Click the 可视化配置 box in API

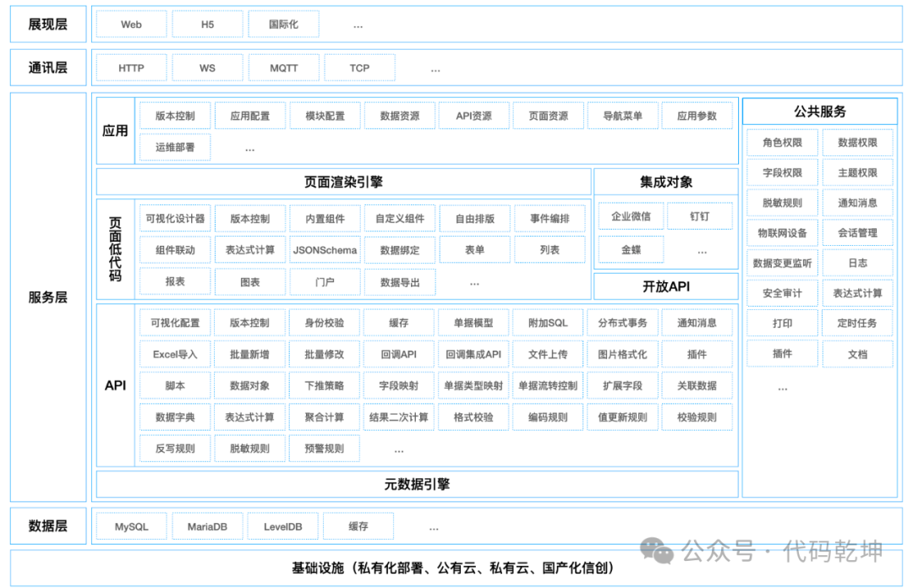pyautogui.click(x=175, y=323)
